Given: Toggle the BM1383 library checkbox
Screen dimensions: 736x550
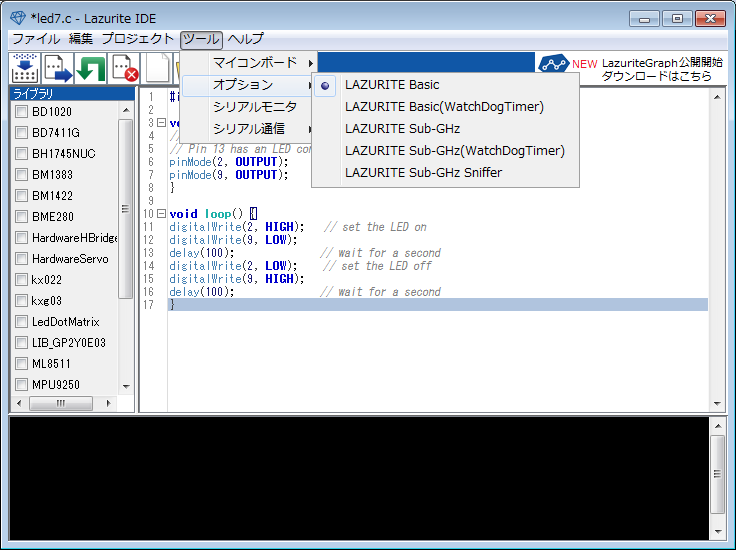Looking at the screenshot, I should point(21,175).
